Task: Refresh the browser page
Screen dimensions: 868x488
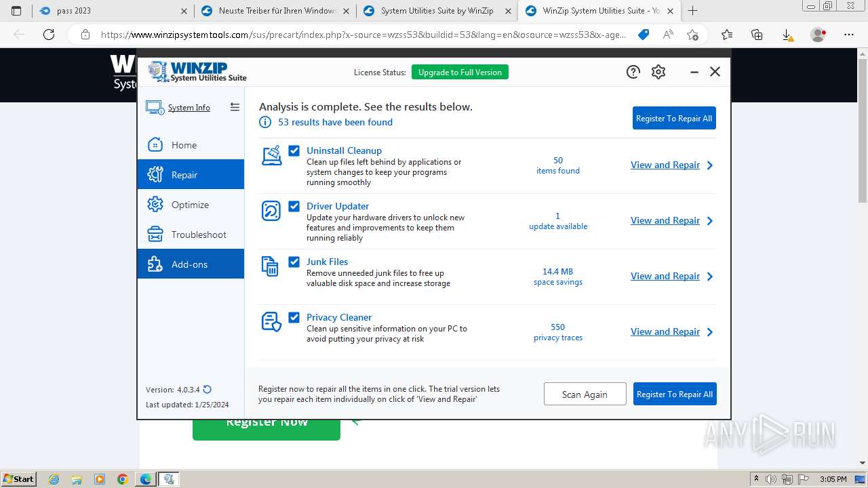Action: click(49, 35)
